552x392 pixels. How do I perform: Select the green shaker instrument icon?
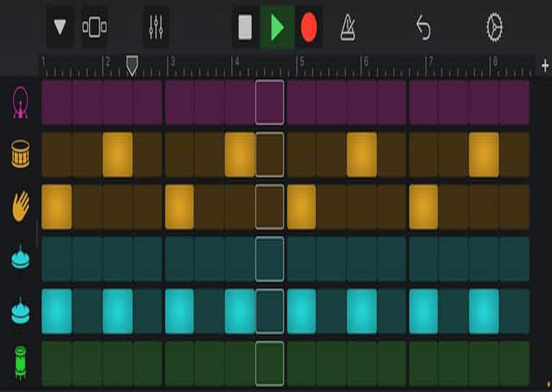coord(19,363)
